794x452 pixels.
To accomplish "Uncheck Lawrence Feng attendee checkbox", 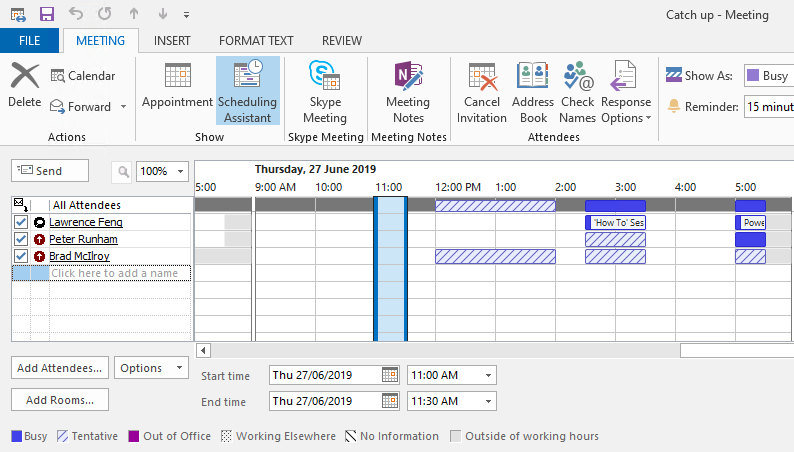I will 21,222.
